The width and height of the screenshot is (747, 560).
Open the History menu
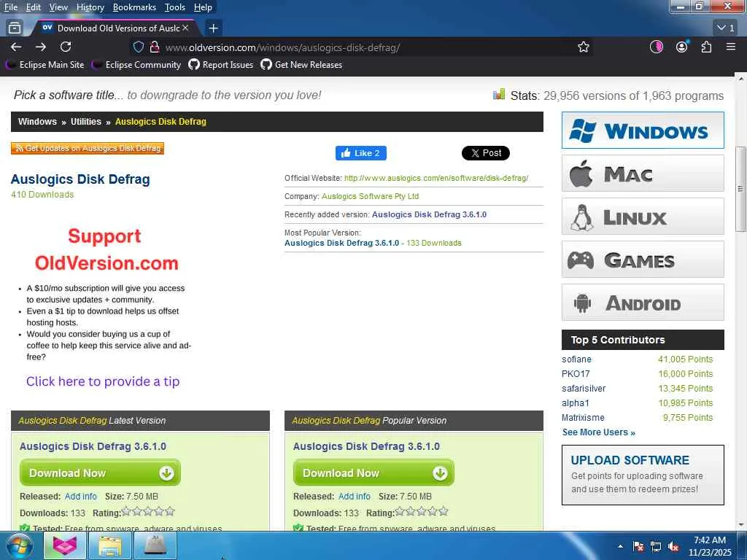[x=90, y=7]
